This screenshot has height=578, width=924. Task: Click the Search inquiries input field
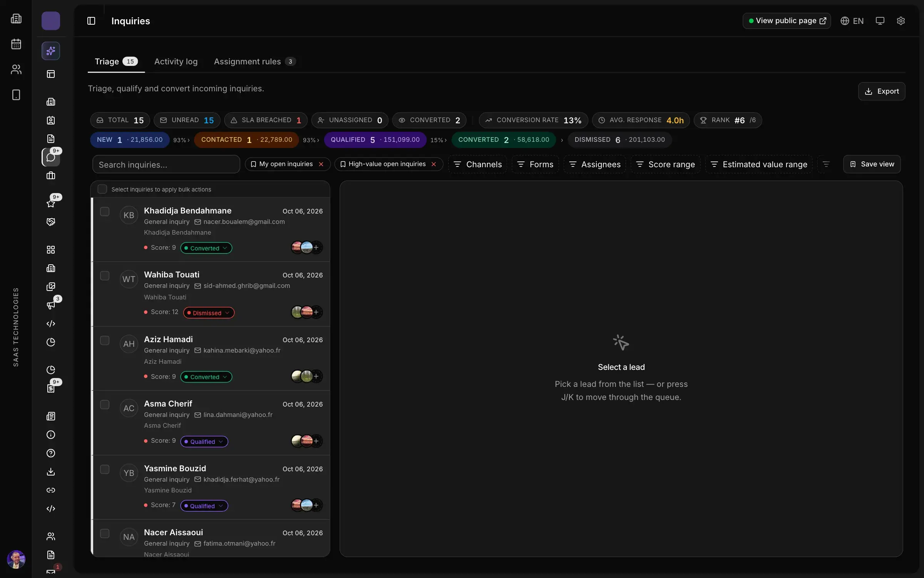(166, 165)
